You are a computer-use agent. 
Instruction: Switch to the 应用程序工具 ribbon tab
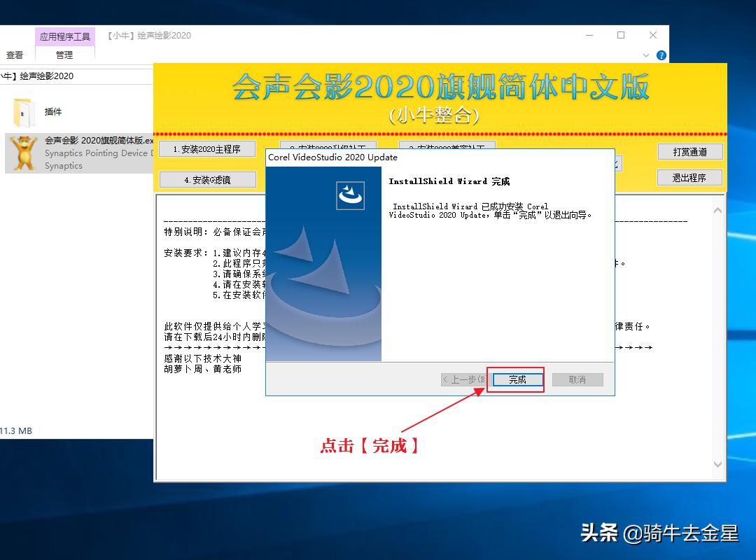pos(64,36)
